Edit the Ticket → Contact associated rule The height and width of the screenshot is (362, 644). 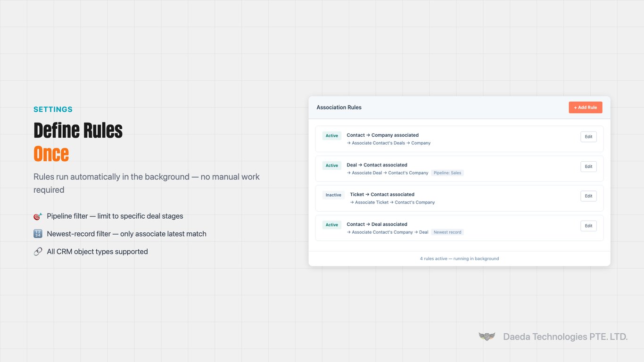(x=588, y=196)
